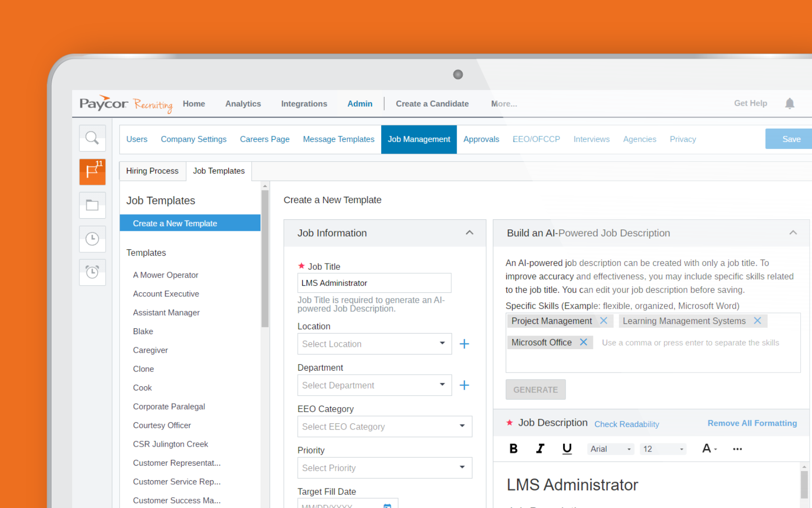
Task: Go to the Home navigation item
Action: [x=194, y=104]
